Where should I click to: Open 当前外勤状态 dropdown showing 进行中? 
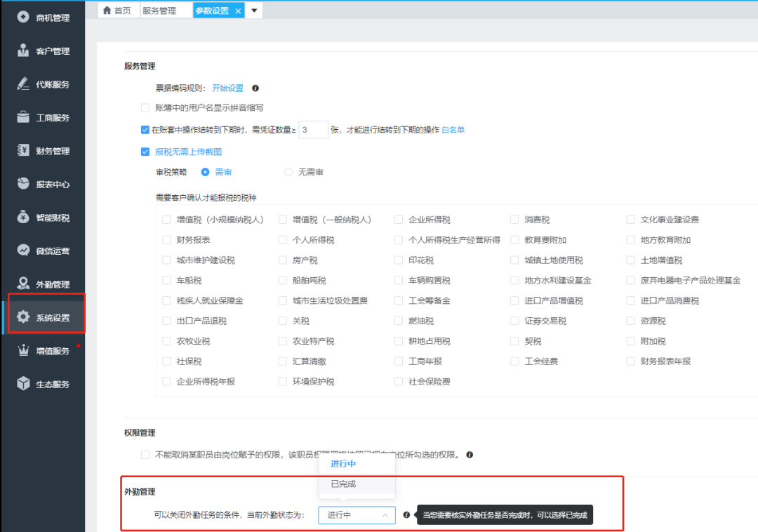(x=357, y=515)
